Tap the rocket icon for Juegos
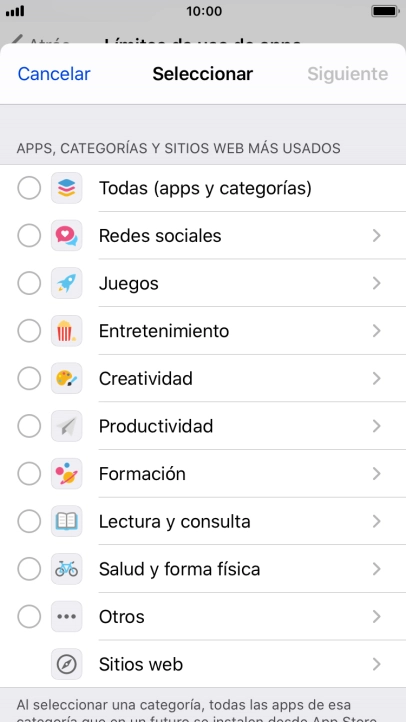406x722 pixels. 67,283
